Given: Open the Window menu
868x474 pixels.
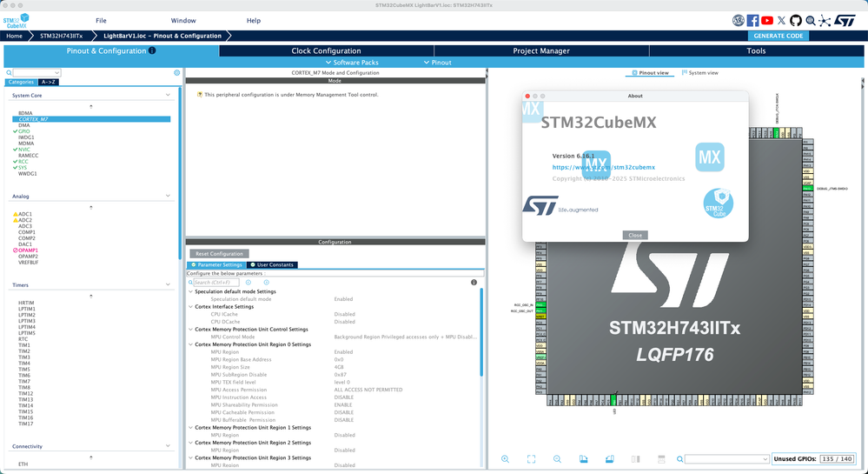Looking at the screenshot, I should pyautogui.click(x=183, y=21).
